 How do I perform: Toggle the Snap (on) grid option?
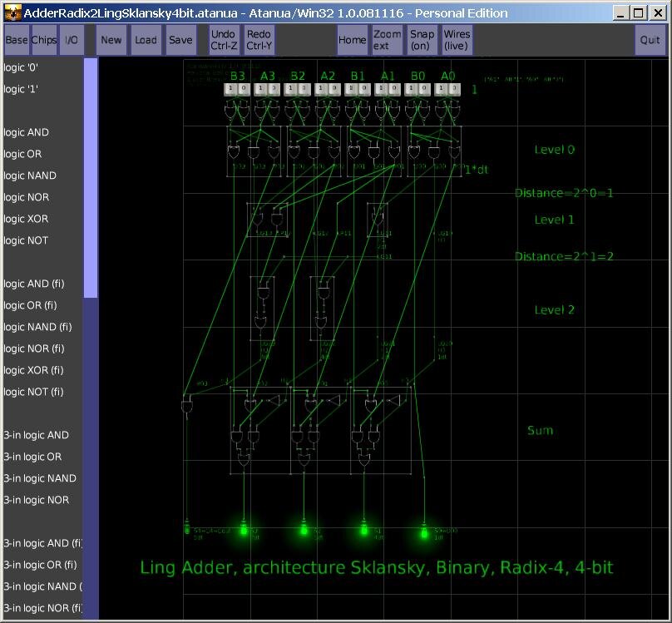click(x=422, y=40)
